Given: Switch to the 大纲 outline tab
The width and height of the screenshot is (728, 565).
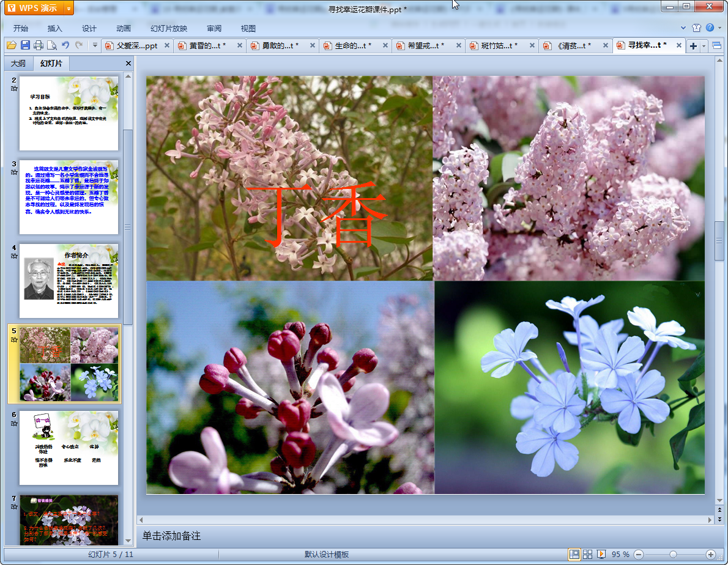Looking at the screenshot, I should (18, 63).
